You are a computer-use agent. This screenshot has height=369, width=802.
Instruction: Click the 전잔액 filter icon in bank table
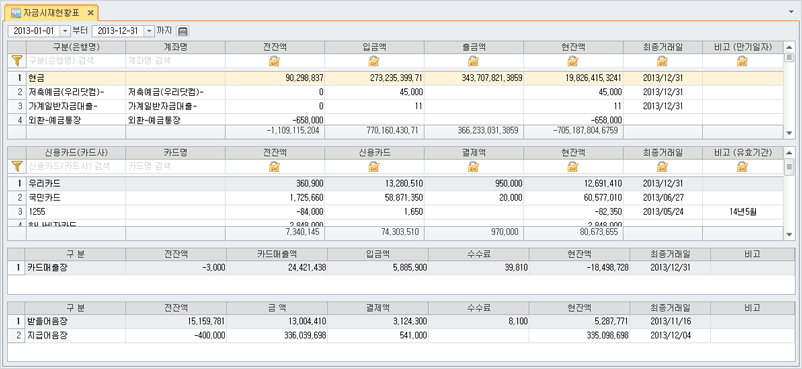tap(275, 61)
